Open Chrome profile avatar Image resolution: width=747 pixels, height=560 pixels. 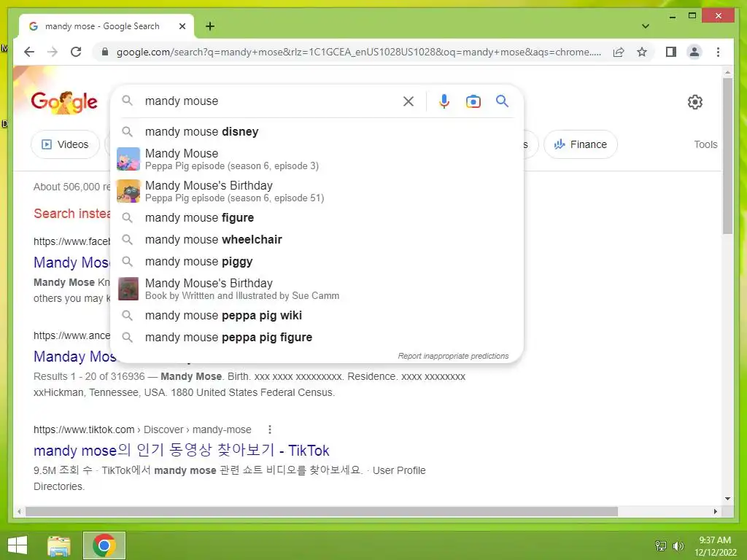694,52
